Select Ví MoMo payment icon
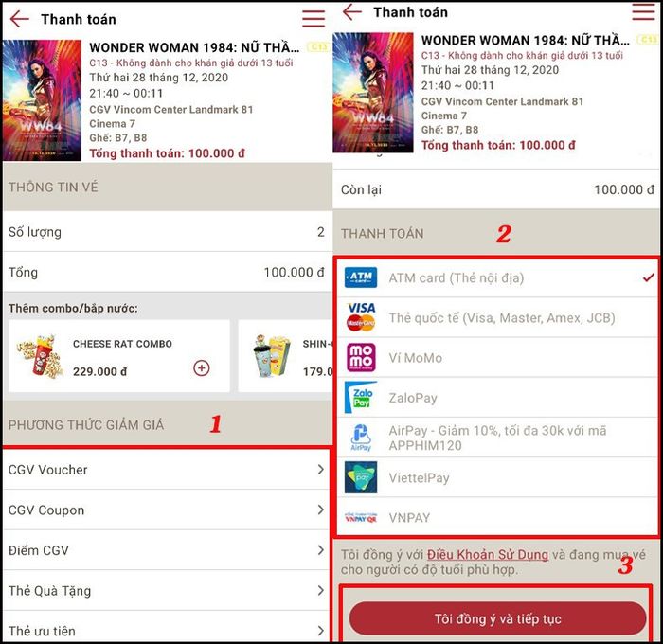 coord(361,358)
